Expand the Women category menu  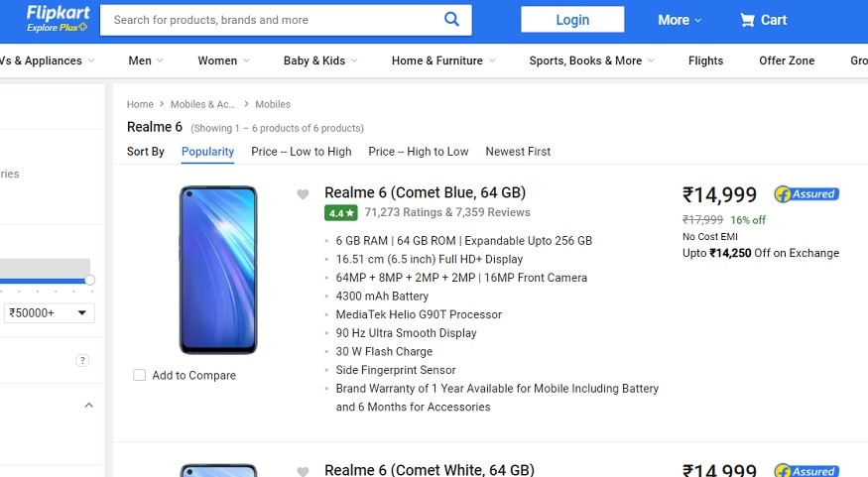[223, 60]
